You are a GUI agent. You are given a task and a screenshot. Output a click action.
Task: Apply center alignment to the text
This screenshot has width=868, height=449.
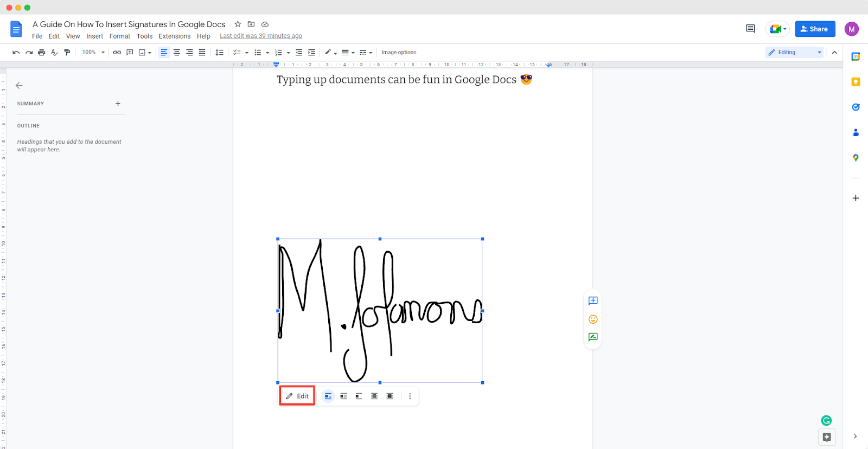[177, 53]
